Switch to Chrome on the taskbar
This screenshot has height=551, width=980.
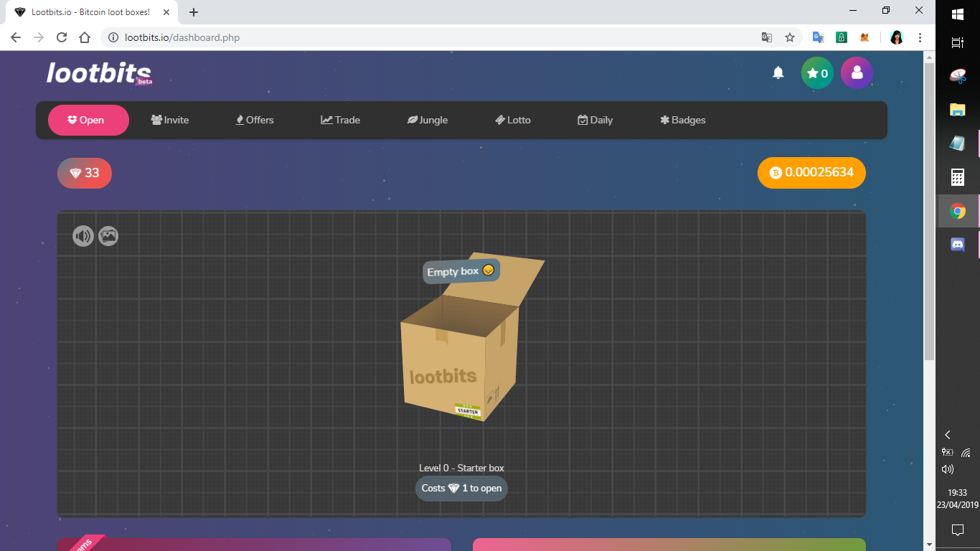(958, 211)
